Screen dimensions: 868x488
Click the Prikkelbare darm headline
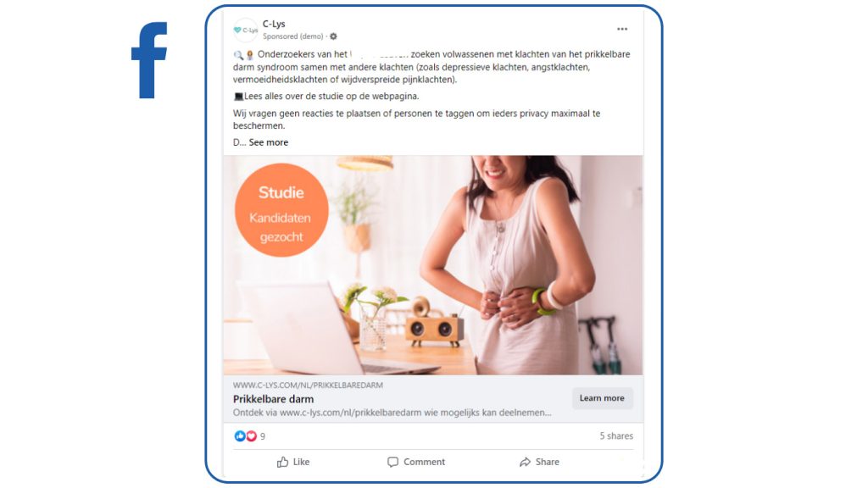point(274,399)
